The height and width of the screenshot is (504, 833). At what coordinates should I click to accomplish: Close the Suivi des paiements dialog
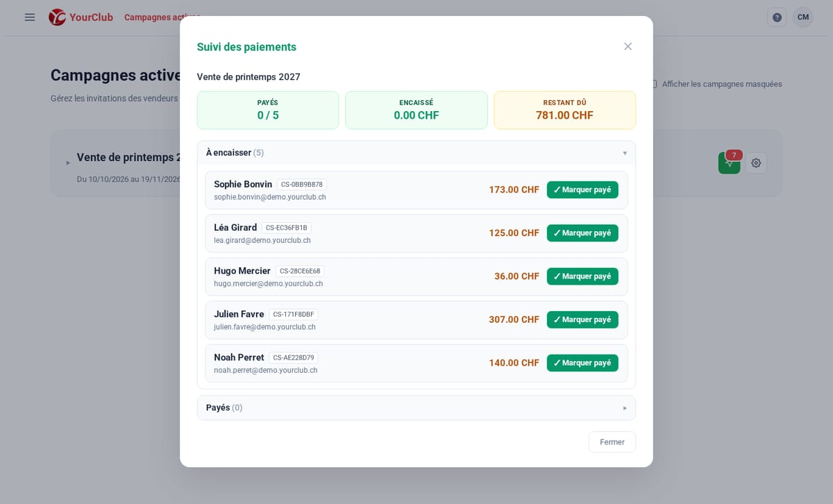pos(628,47)
